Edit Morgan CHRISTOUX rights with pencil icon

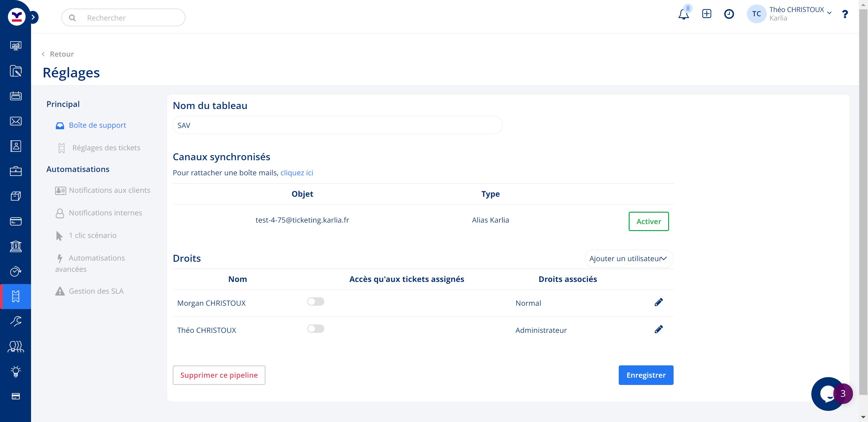click(659, 302)
